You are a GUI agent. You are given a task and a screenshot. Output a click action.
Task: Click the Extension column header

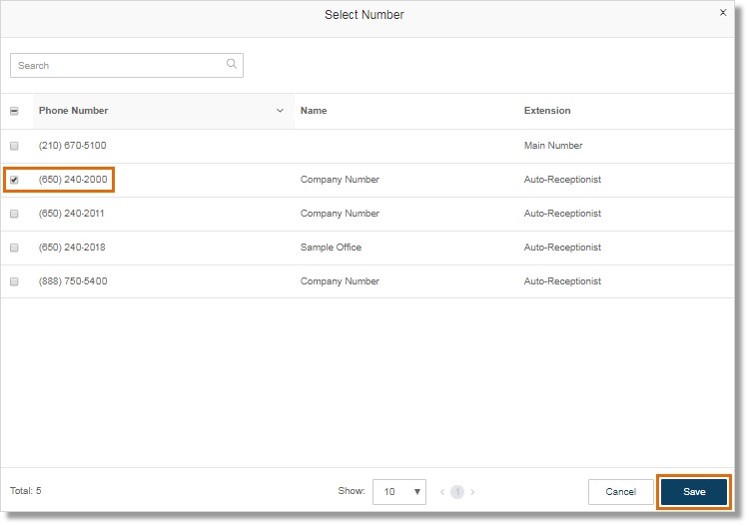(547, 110)
